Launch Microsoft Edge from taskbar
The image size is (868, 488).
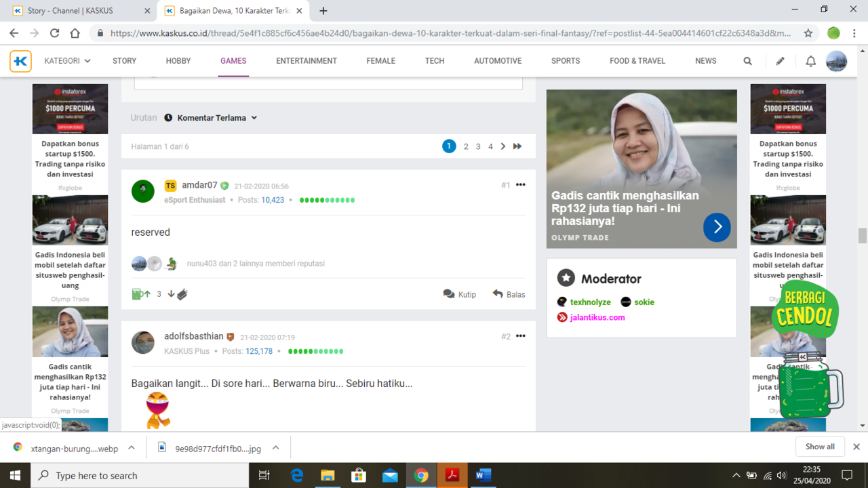[x=297, y=475]
